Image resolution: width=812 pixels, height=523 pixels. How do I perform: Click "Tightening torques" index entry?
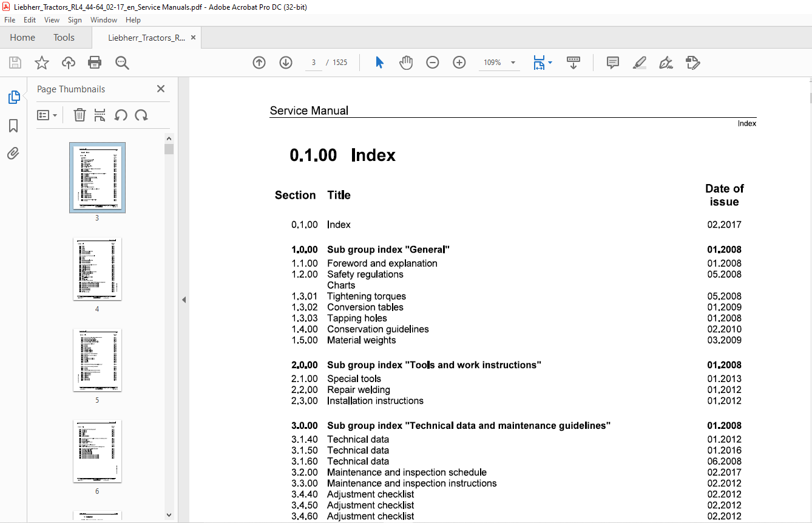tap(367, 296)
